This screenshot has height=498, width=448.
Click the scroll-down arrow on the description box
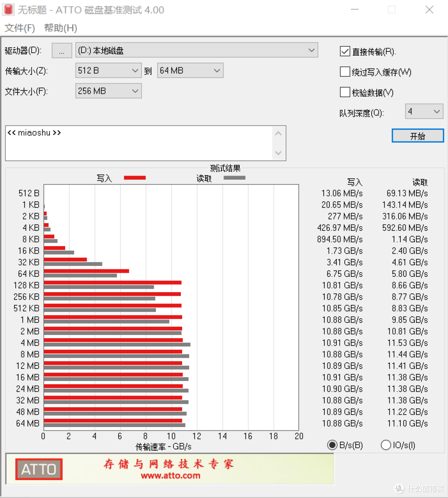278,153
